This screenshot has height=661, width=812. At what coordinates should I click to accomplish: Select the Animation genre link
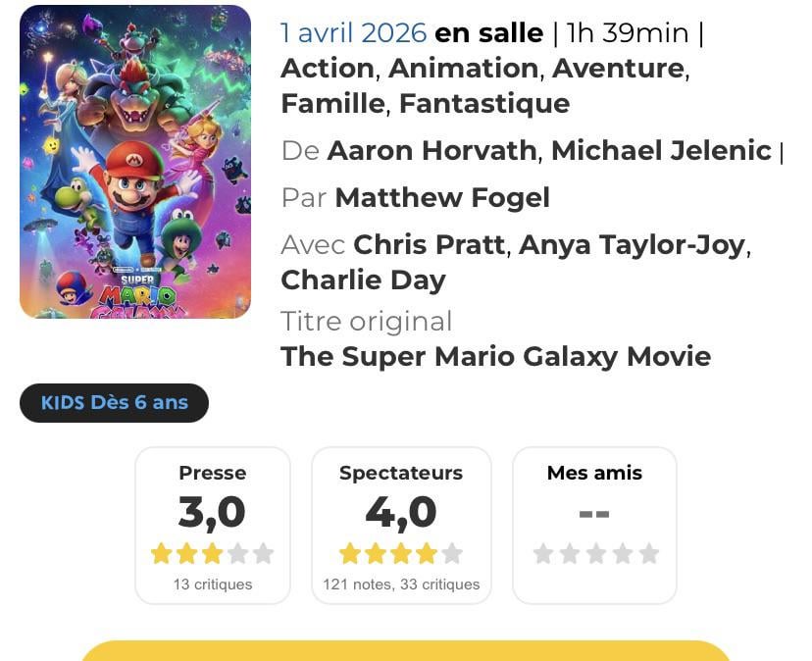(463, 69)
